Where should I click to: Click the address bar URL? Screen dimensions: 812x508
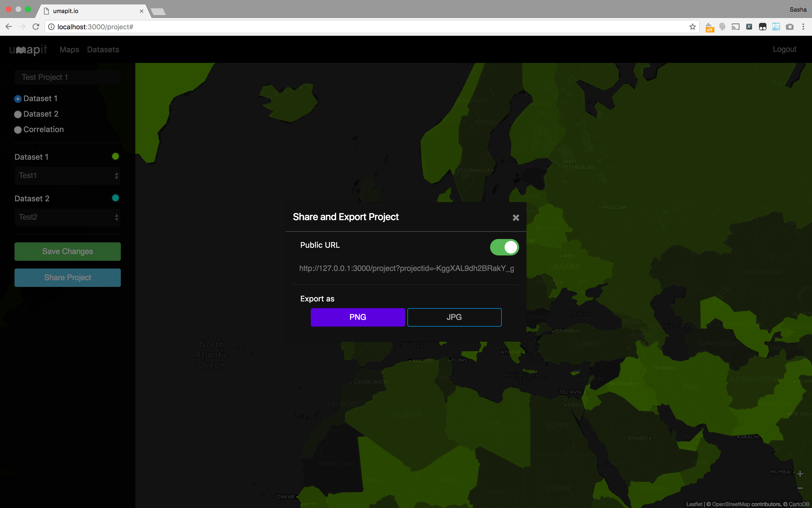tap(95, 27)
